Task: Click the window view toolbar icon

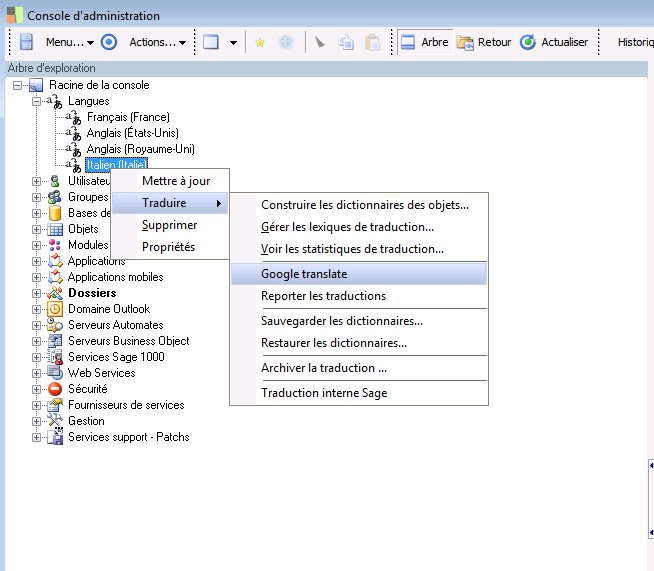Action: (211, 42)
